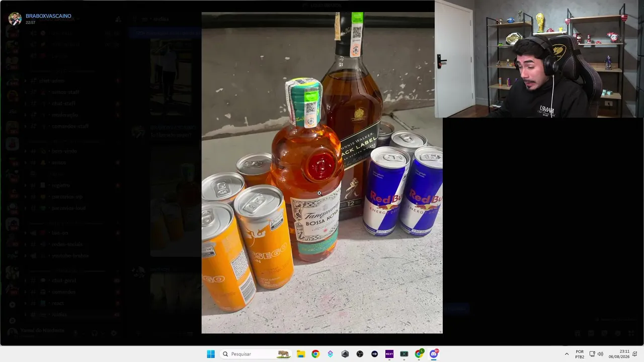Screen dimensions: 644x362
Task: Switch to Chrome with green profile badge
Action: (x=419, y=354)
